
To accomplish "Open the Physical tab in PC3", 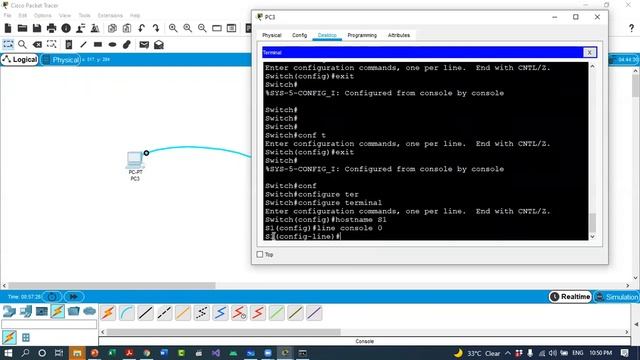I will pyautogui.click(x=272, y=35).
